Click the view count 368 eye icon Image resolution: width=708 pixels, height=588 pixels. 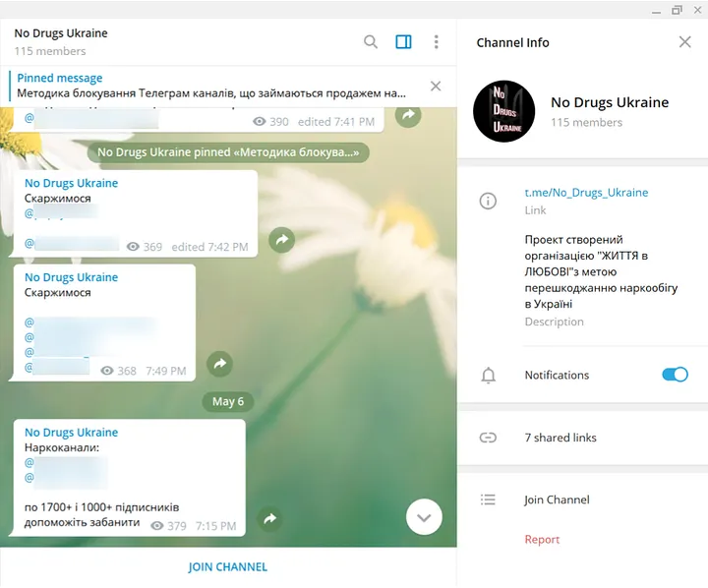click(x=107, y=371)
